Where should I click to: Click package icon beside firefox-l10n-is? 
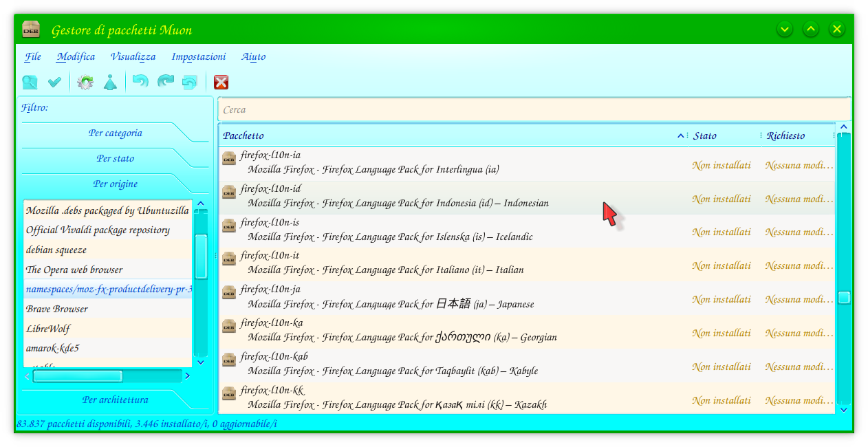(x=229, y=226)
